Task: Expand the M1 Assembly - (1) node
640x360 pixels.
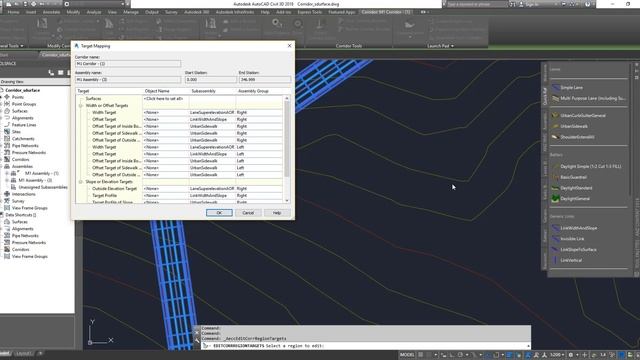Action: pos(7,173)
